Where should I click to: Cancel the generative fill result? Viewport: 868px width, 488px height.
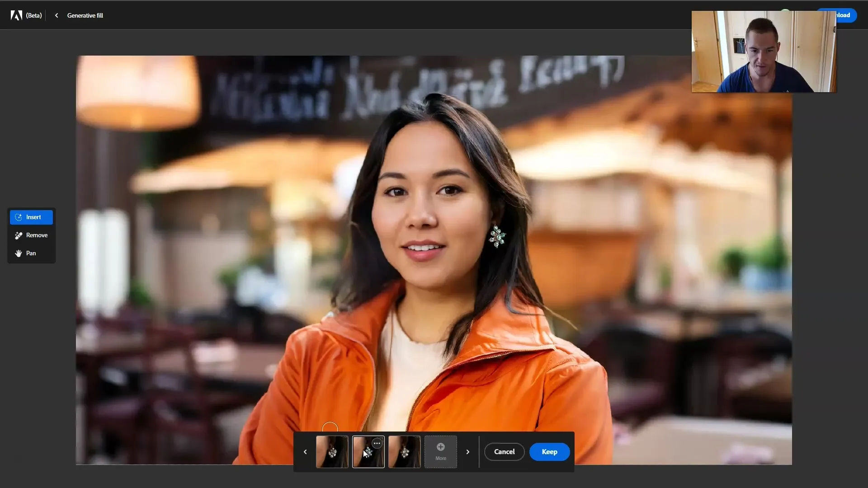505,452
